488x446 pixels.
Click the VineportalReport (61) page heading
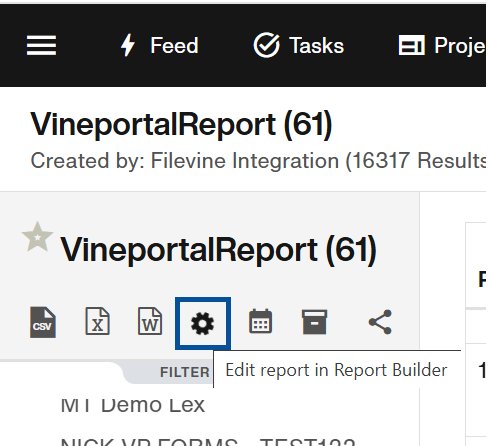point(181,124)
